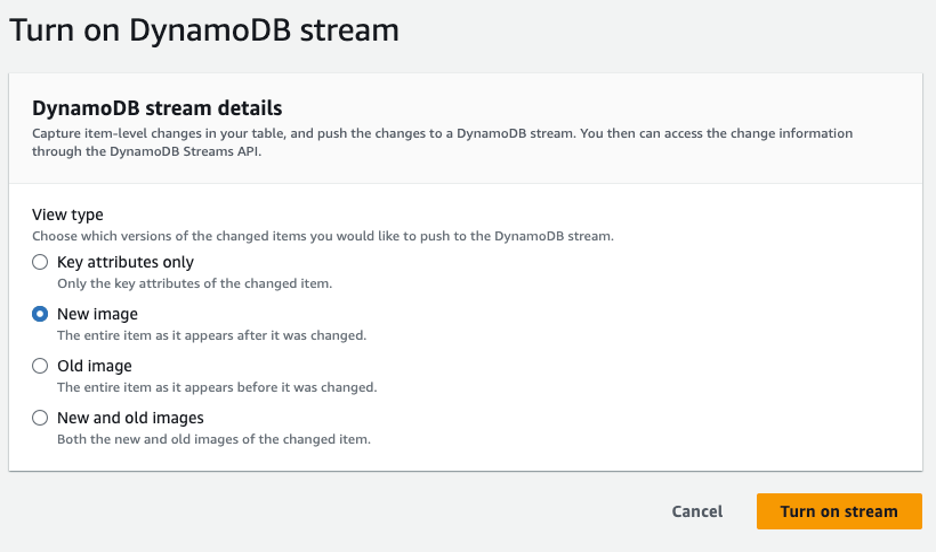936x552 pixels.
Task: Choose the New image radio option
Action: coord(40,314)
